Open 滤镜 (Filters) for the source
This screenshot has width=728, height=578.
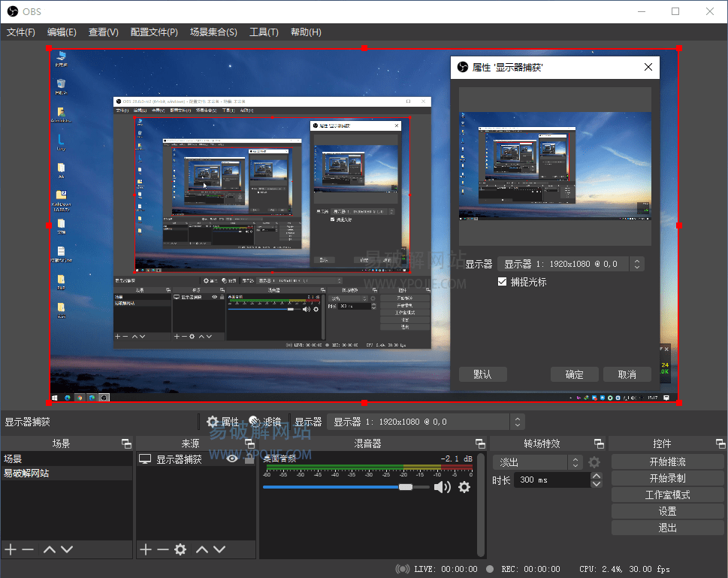point(264,422)
